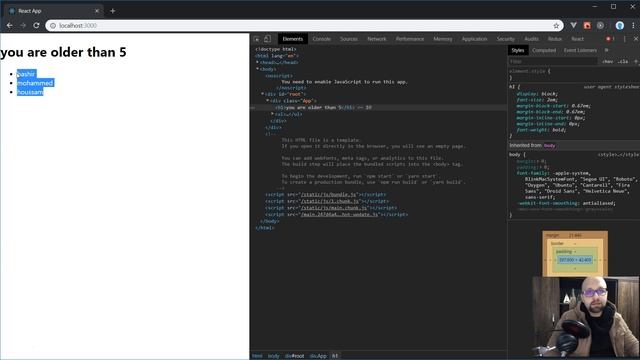Click div.App in the DOM breadcrumb bar
Image resolution: width=640 pixels, height=360 pixels.
pos(318,356)
